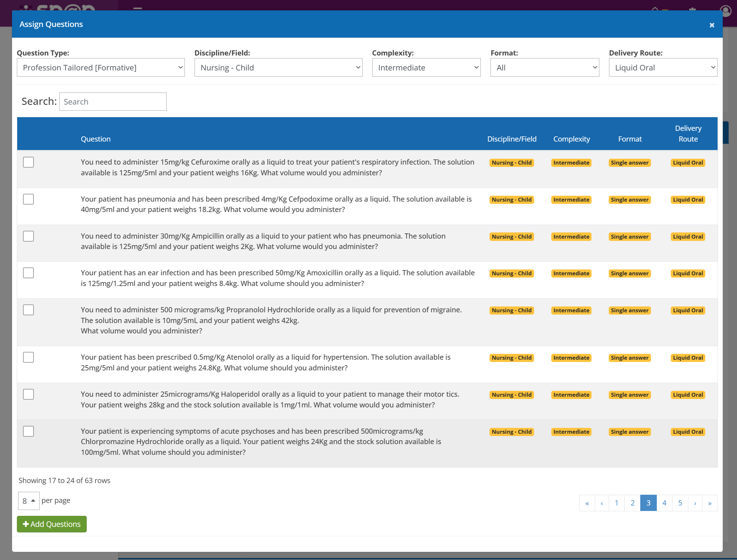Open Question Type dropdown

coord(101,68)
